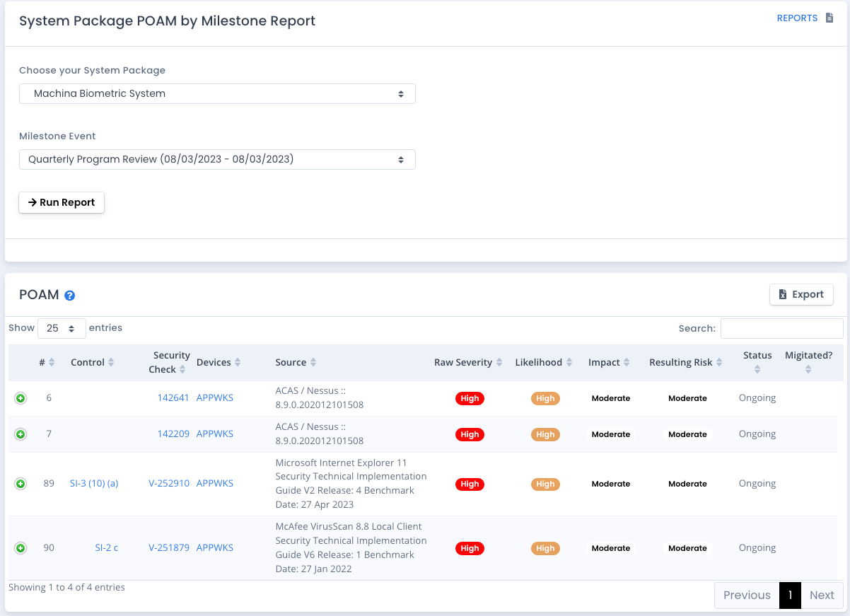
Task: Expand row 6 with green plus icon
Action: tap(21, 399)
